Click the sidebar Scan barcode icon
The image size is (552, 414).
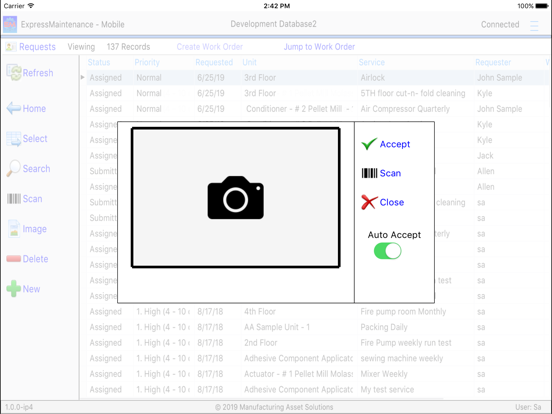coord(14,199)
